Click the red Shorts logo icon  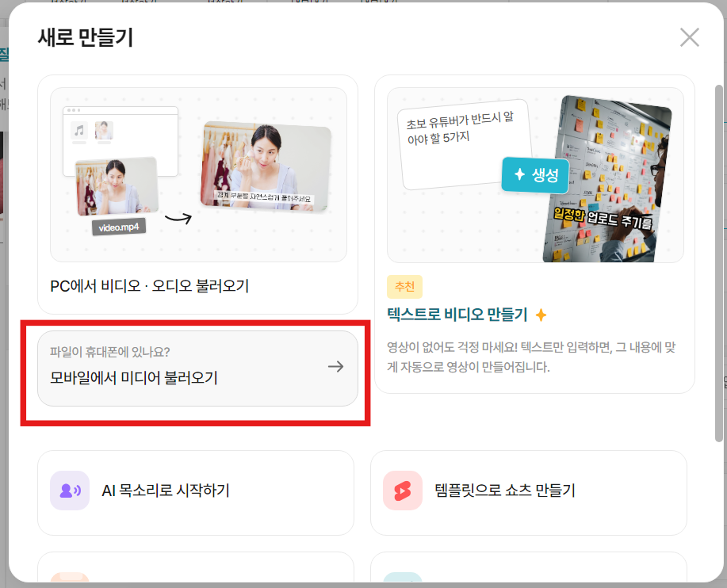[403, 491]
